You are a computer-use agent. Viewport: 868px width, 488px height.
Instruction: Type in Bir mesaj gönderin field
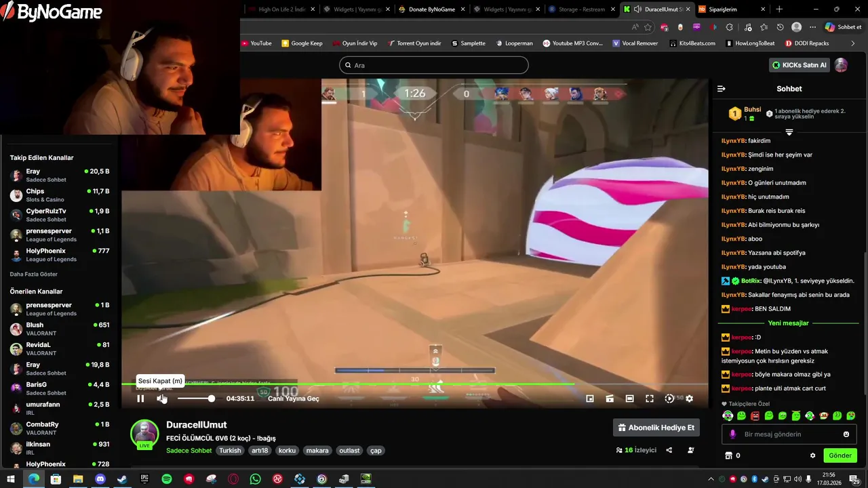[x=789, y=434]
